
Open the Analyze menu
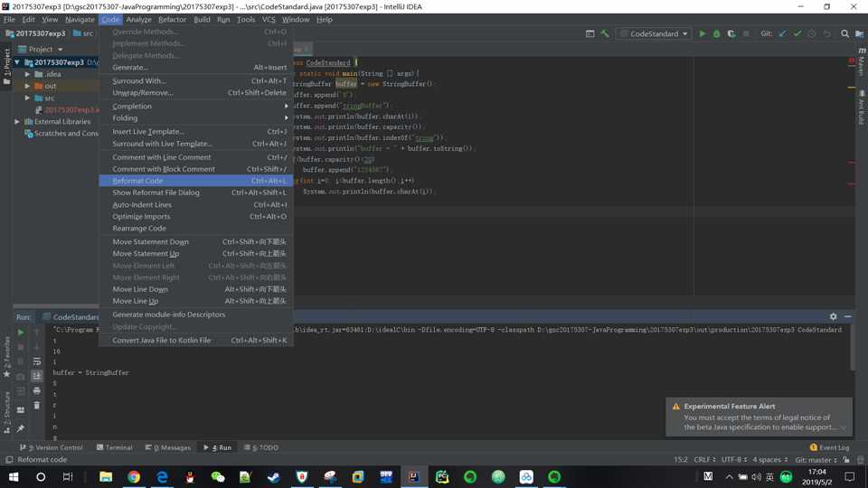point(138,19)
